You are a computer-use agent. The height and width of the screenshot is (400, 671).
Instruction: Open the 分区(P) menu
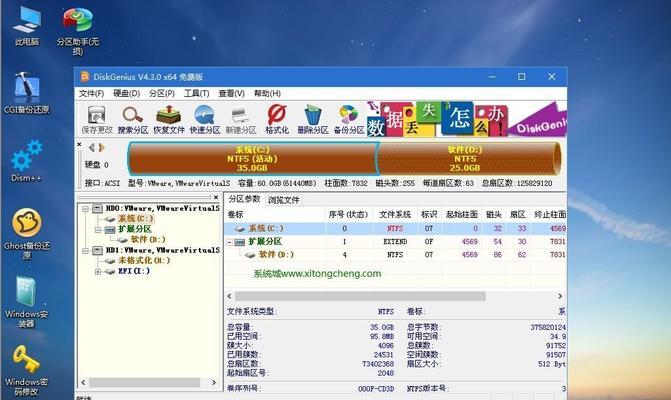(x=162, y=93)
